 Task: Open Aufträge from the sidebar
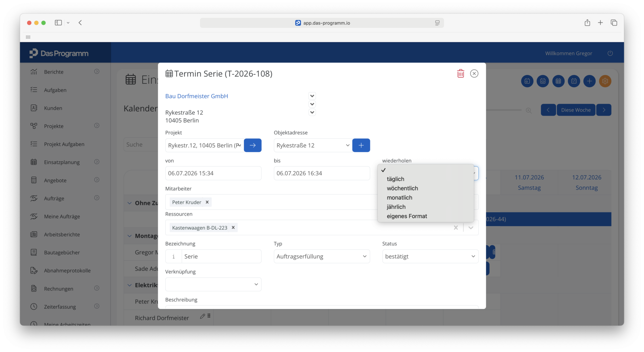coord(54,198)
